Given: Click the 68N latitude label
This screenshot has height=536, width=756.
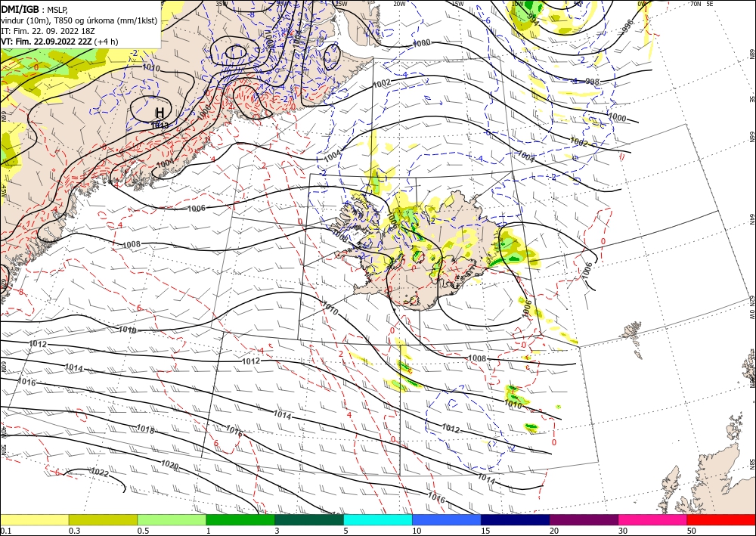Looking at the screenshot, I should point(752,54).
